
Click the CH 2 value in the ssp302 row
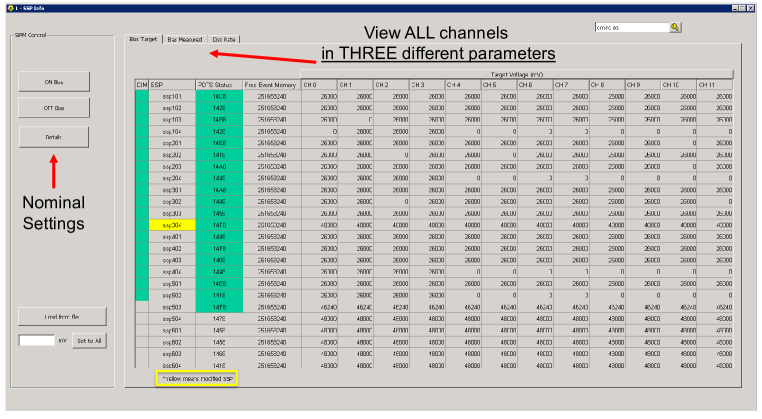pyautogui.click(x=391, y=202)
